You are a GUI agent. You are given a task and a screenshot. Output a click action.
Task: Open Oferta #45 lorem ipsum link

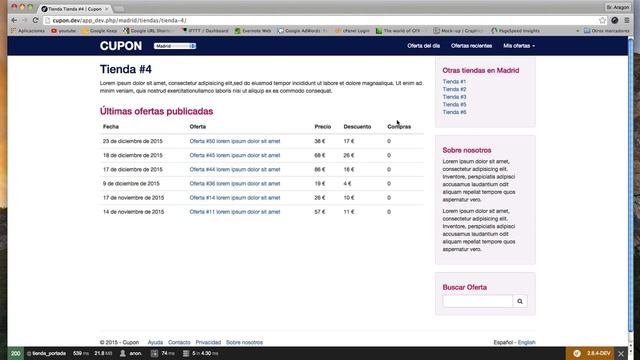235,156
